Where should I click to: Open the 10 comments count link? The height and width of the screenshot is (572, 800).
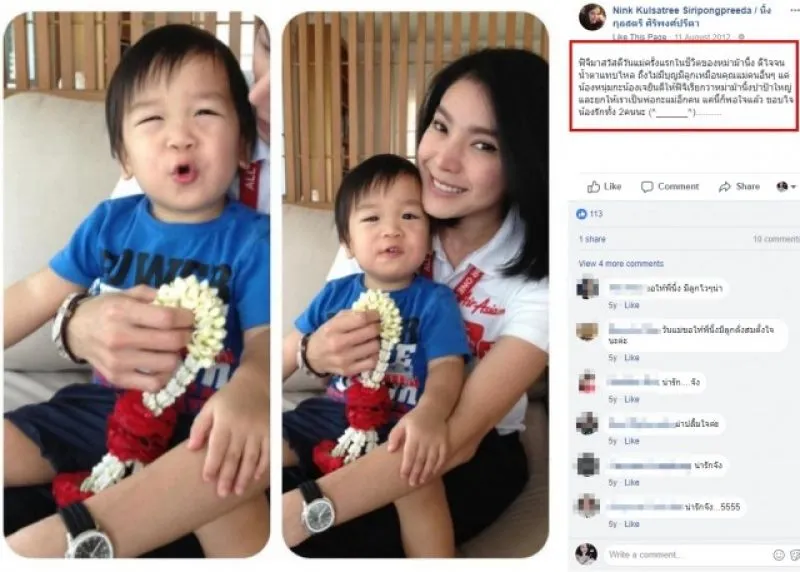coord(776,239)
